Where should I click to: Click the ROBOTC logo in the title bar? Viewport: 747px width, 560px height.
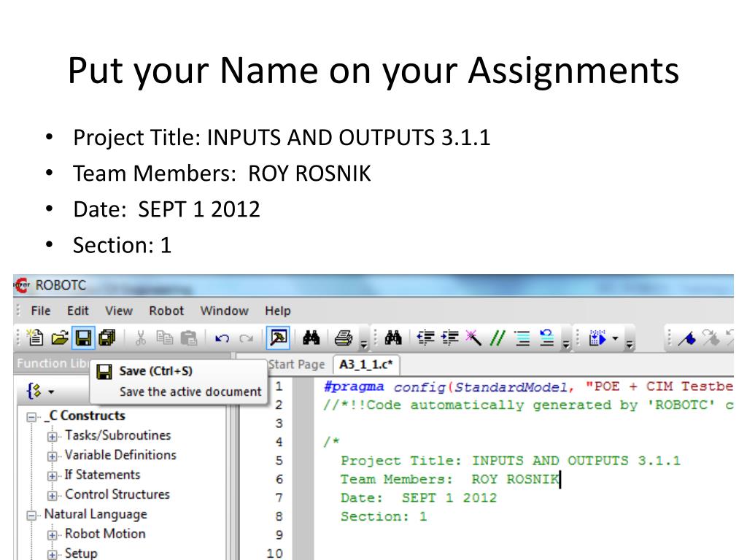21,285
